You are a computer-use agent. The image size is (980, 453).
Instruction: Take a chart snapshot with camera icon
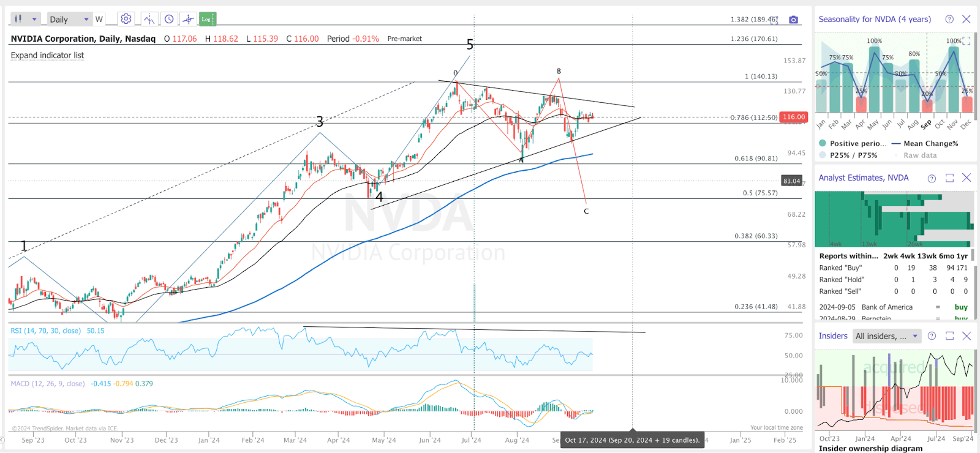(x=794, y=20)
